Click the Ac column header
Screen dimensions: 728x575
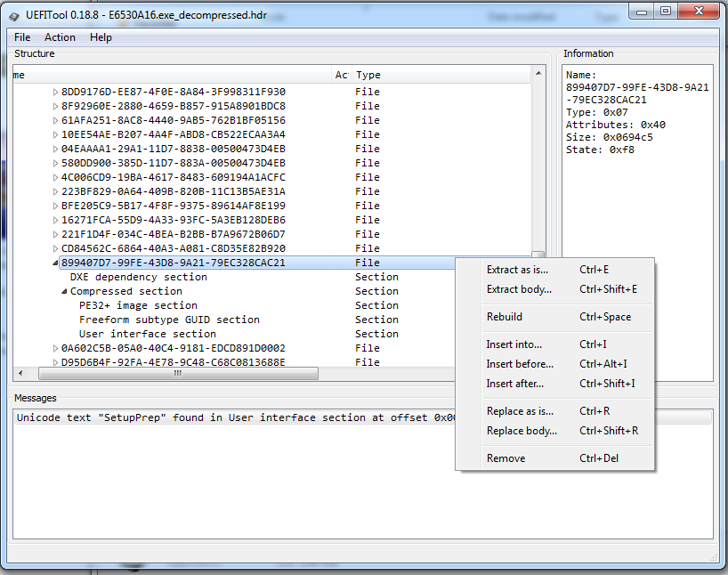click(342, 75)
